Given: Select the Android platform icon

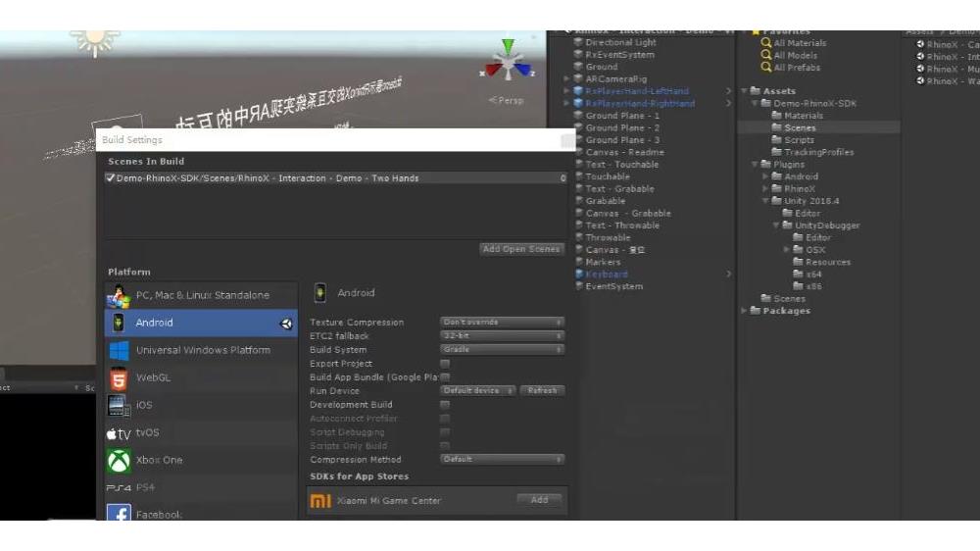Looking at the screenshot, I should point(119,323).
